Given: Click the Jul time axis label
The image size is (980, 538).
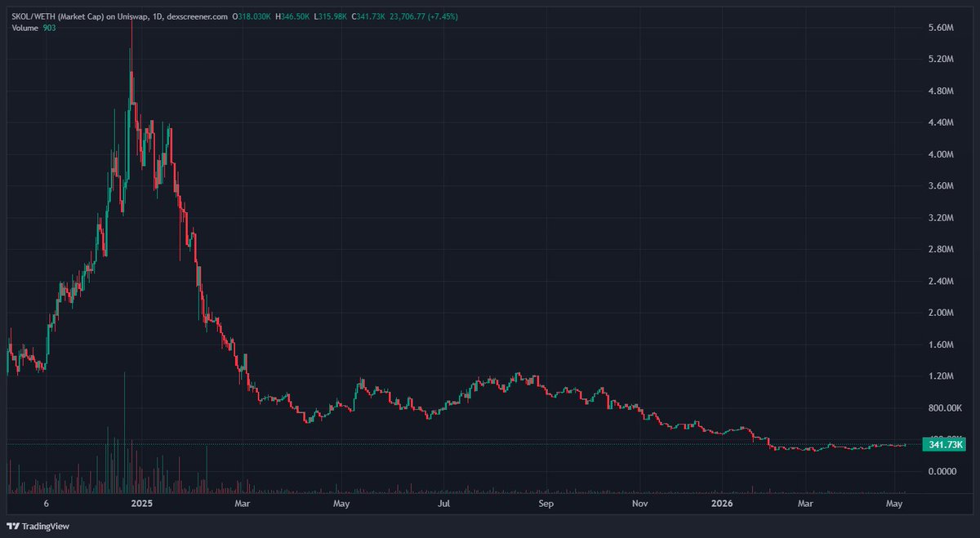Looking at the screenshot, I should tap(443, 505).
